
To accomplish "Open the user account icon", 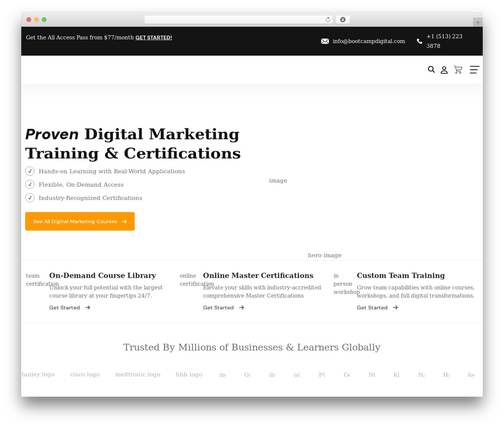I will click(444, 70).
